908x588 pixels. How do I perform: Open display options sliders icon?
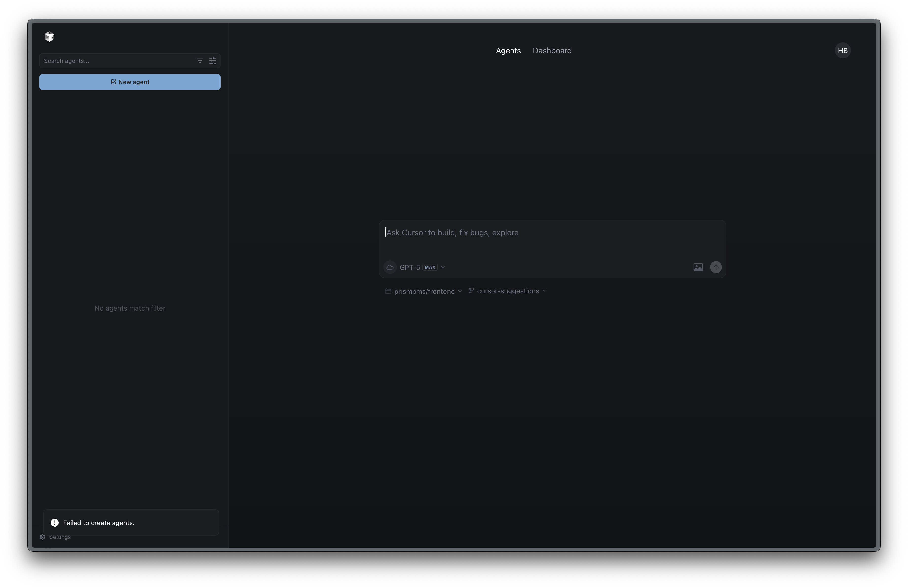coord(212,61)
